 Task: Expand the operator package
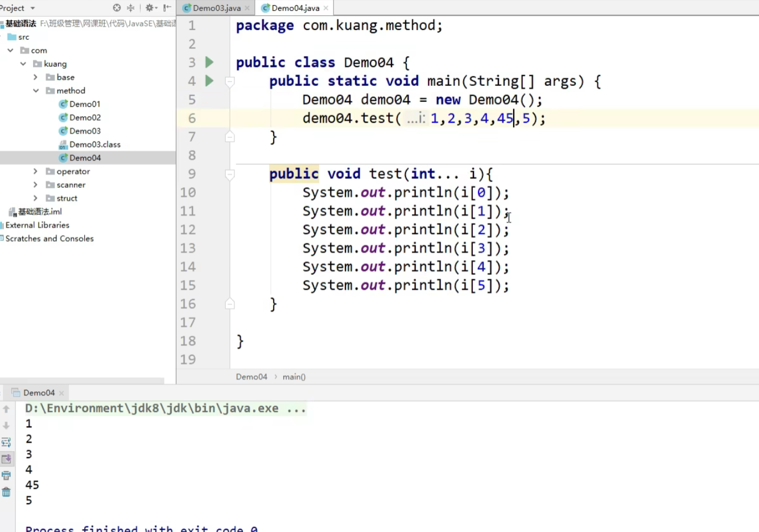click(35, 171)
